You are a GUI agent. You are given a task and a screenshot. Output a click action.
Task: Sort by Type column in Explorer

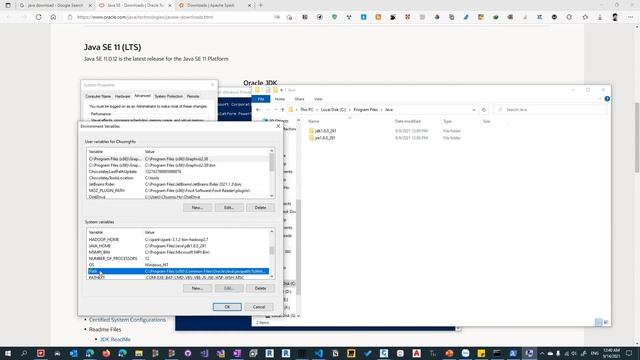pos(447,121)
